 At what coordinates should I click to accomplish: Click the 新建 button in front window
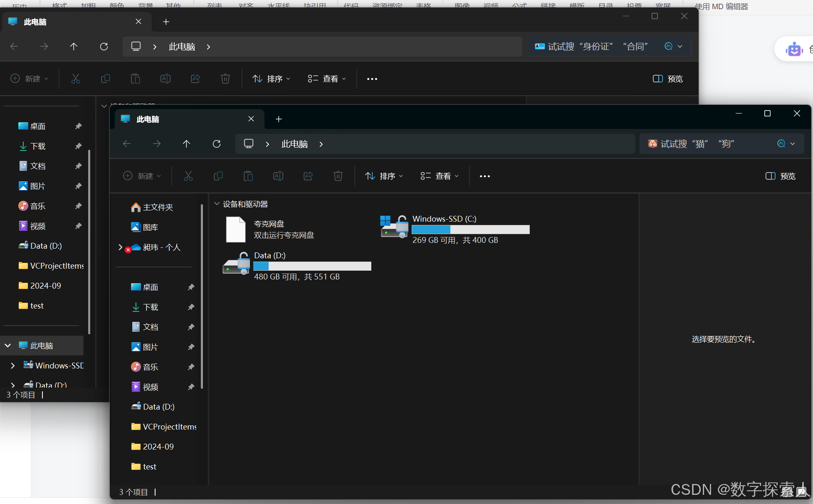(x=142, y=176)
